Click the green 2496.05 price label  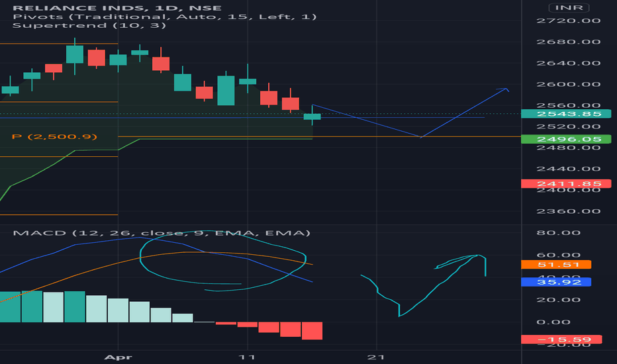[x=566, y=139]
